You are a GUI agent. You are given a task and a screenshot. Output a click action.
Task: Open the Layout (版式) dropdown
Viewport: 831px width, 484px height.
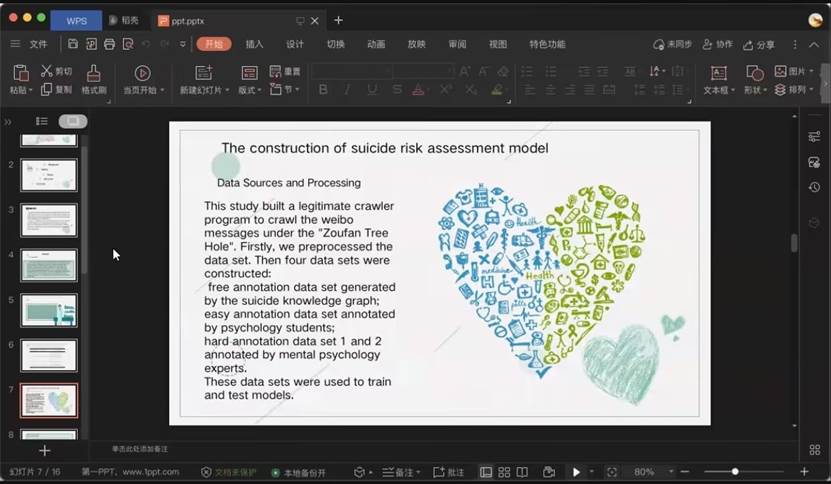pyautogui.click(x=250, y=90)
